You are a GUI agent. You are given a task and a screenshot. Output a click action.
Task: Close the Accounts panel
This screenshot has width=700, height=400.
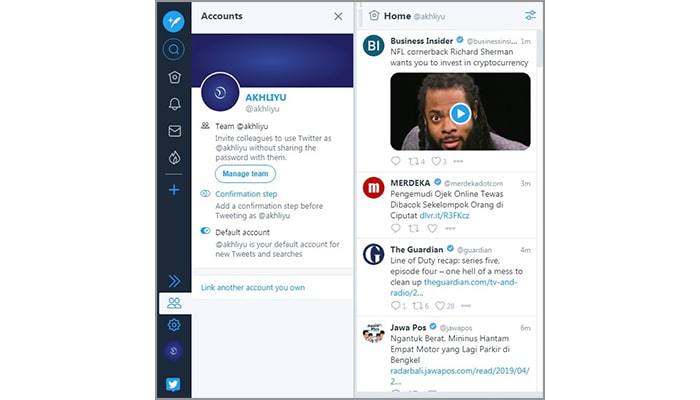(x=338, y=17)
